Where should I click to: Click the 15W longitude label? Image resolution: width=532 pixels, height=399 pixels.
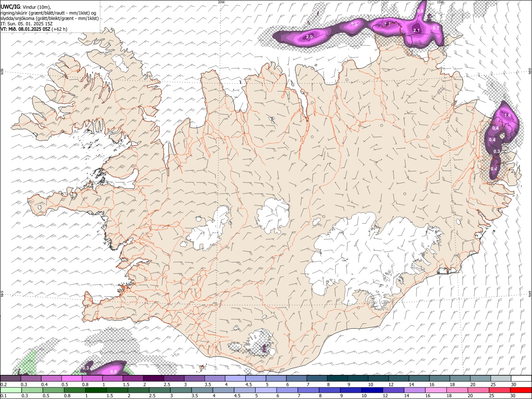click(440, 2)
